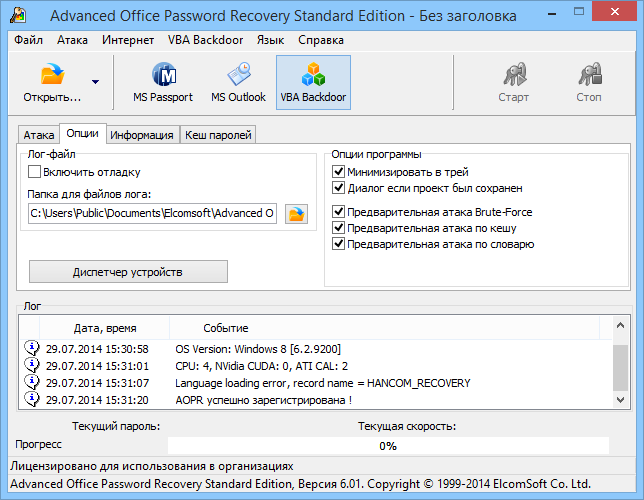Screen dimensions: 644x500
Task: Click the Open file folder icon
Action: click(52, 76)
